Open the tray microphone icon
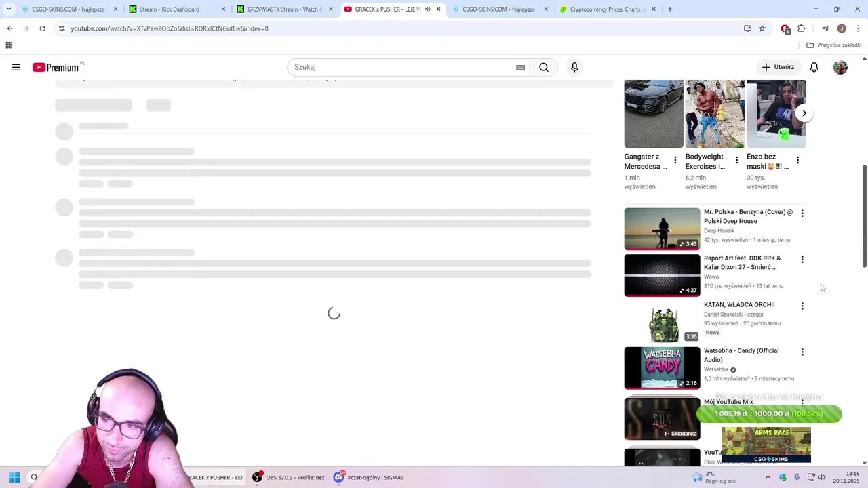This screenshot has height=488, width=868. [797, 477]
